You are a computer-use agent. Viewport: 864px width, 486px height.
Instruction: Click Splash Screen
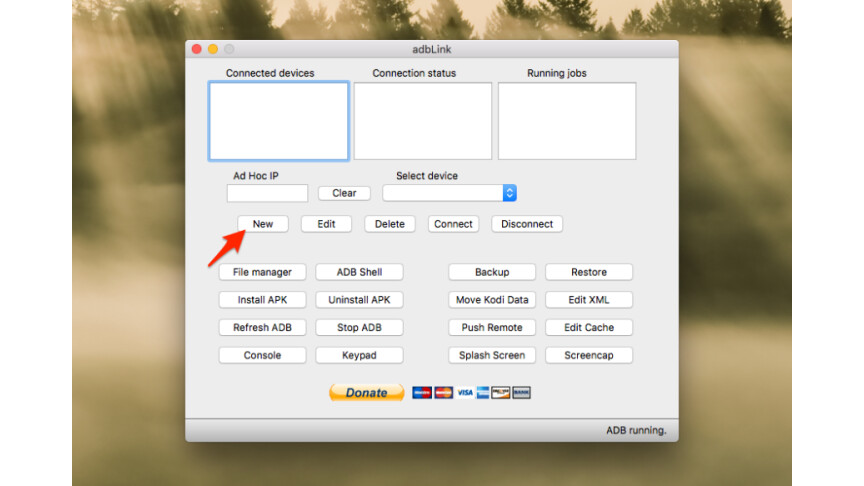[x=492, y=355]
